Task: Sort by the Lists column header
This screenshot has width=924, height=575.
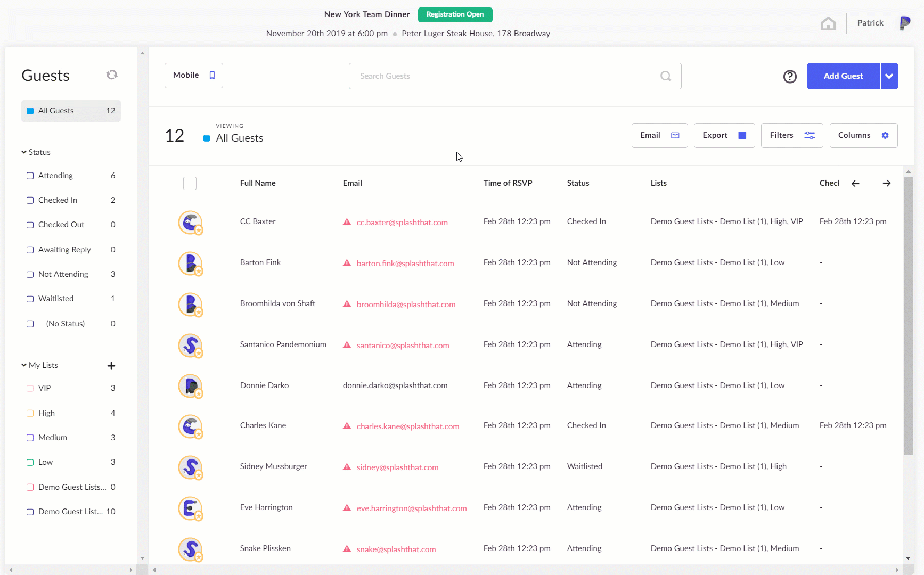Action: (x=658, y=183)
